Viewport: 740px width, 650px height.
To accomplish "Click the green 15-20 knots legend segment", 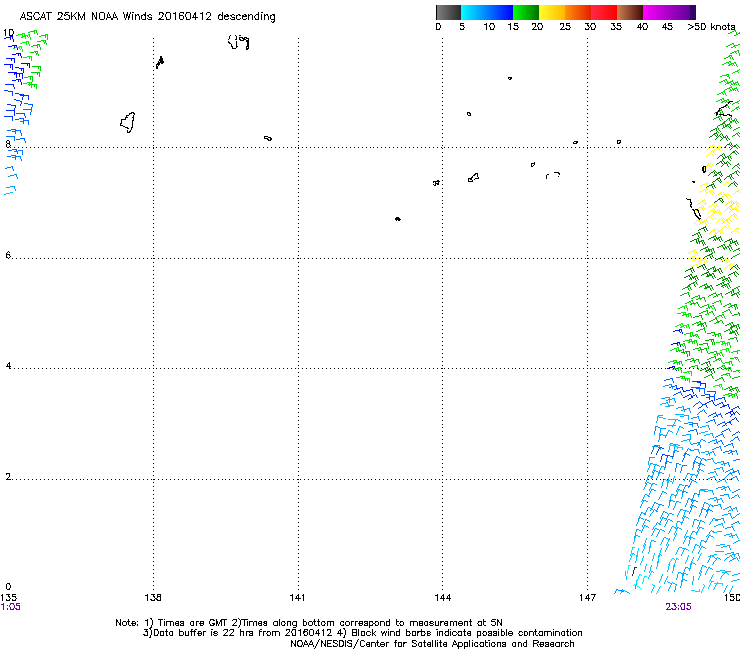I will (526, 12).
